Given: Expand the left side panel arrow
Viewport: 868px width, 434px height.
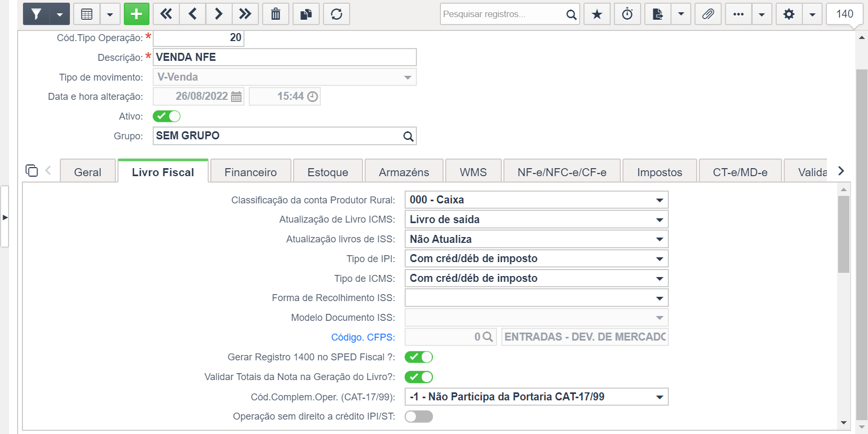Looking at the screenshot, I should (5, 217).
